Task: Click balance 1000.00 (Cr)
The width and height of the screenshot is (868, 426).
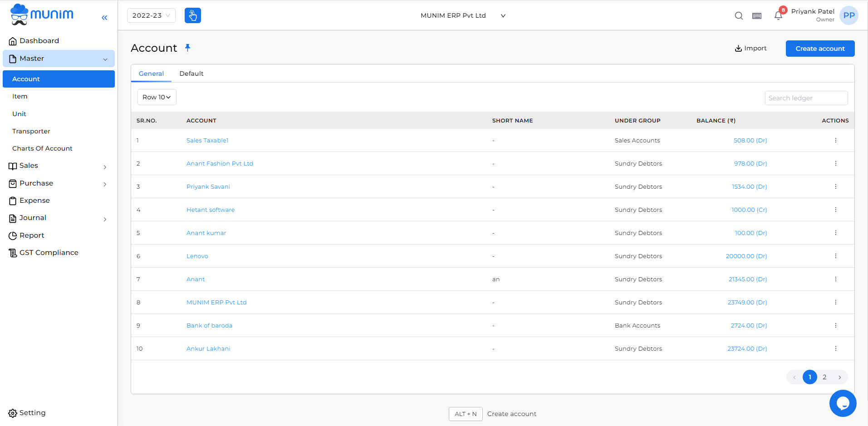Action: (x=749, y=210)
